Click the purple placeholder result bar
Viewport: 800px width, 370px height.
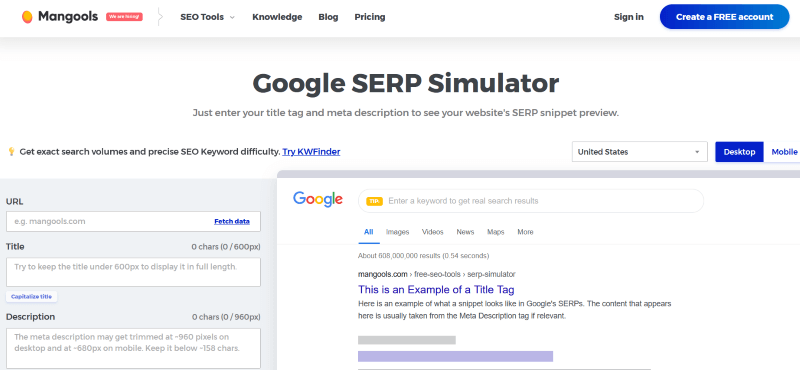click(456, 356)
